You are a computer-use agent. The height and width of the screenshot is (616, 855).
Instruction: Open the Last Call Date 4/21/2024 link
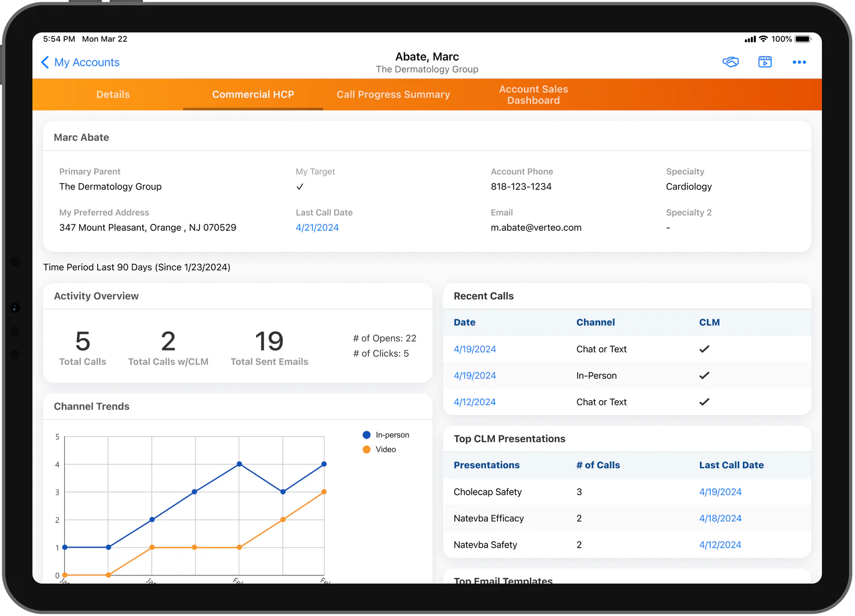[x=317, y=228]
